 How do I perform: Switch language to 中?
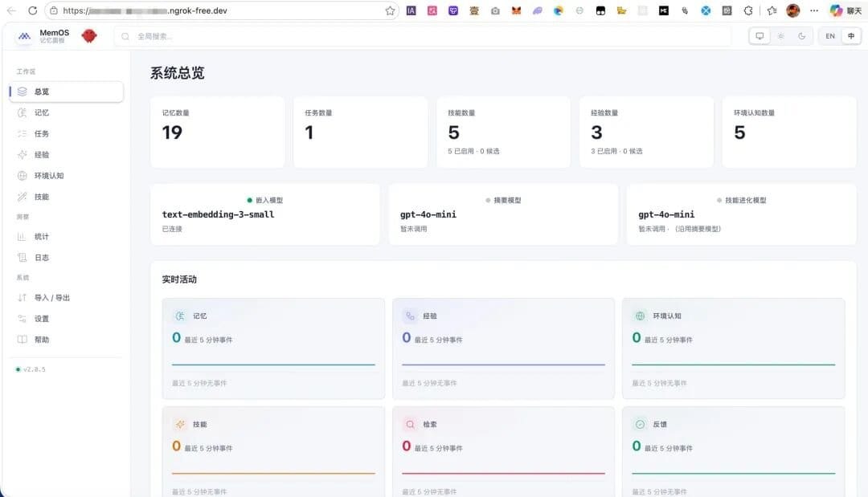coord(851,36)
